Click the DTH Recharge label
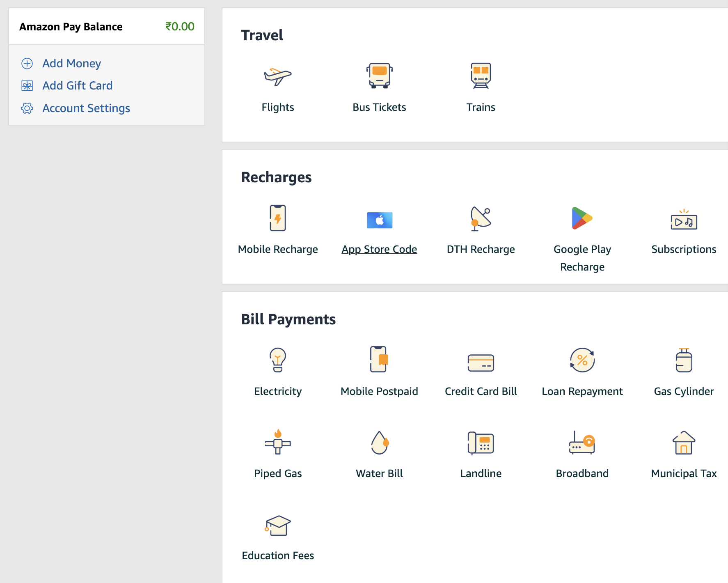Viewport: 728px width, 583px height. click(481, 249)
